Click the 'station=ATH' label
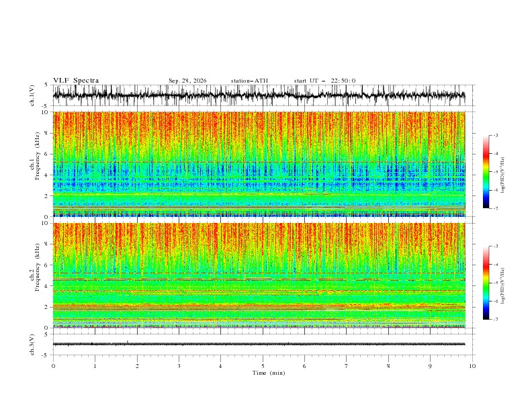Image resolution: width=532 pixels, height=411 pixels. 249,81
